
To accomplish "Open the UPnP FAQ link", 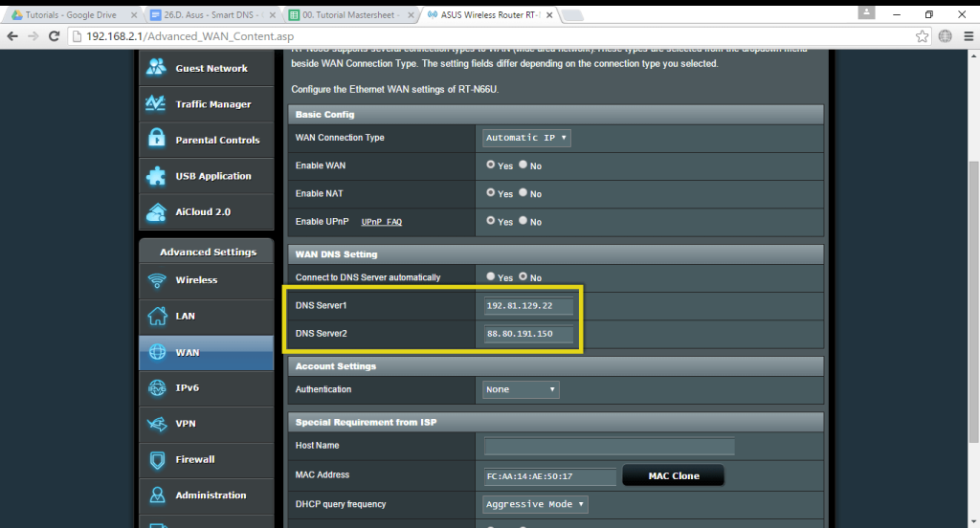I will coord(381,222).
